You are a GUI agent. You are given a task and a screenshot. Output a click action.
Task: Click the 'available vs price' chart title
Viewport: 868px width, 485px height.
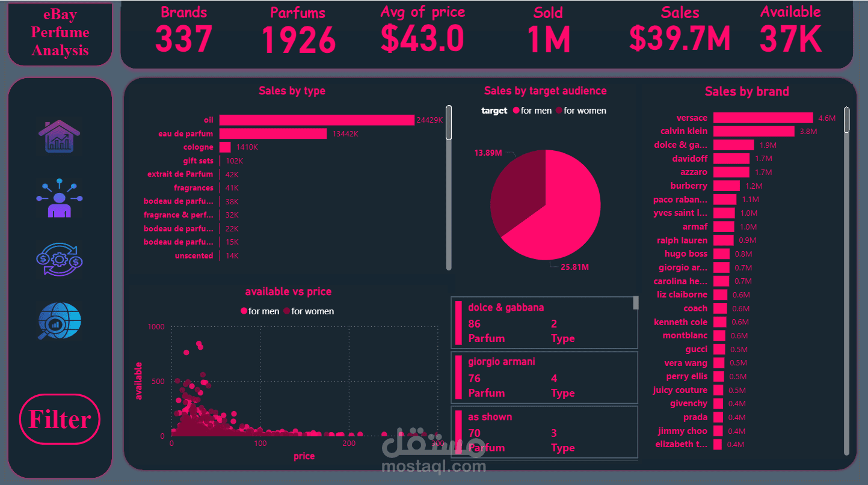[x=288, y=291]
